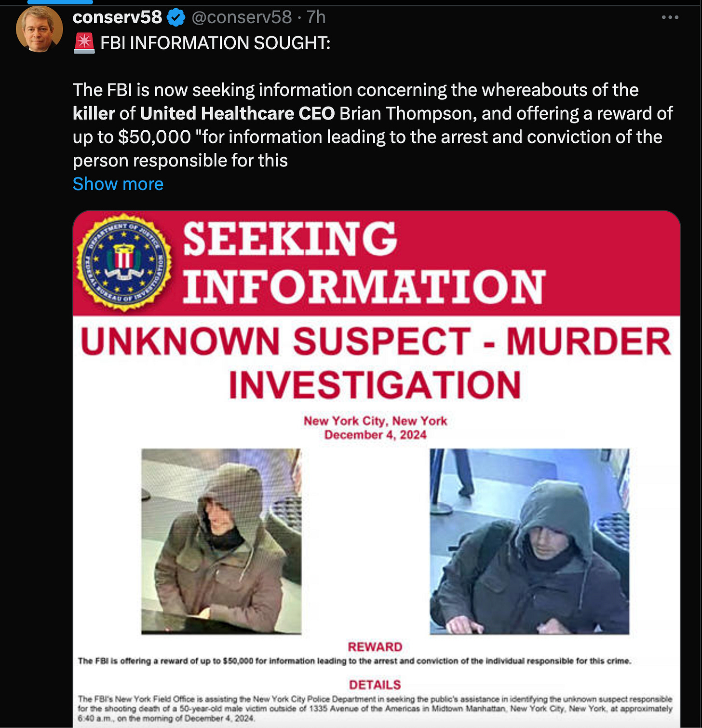Click the UNKNOWN SUSPECT - MURDER heading
Screen dimensions: 702x728
click(x=376, y=342)
